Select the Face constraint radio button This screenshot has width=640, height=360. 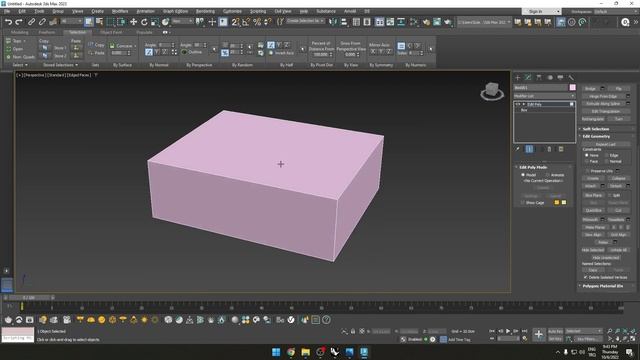click(587, 162)
